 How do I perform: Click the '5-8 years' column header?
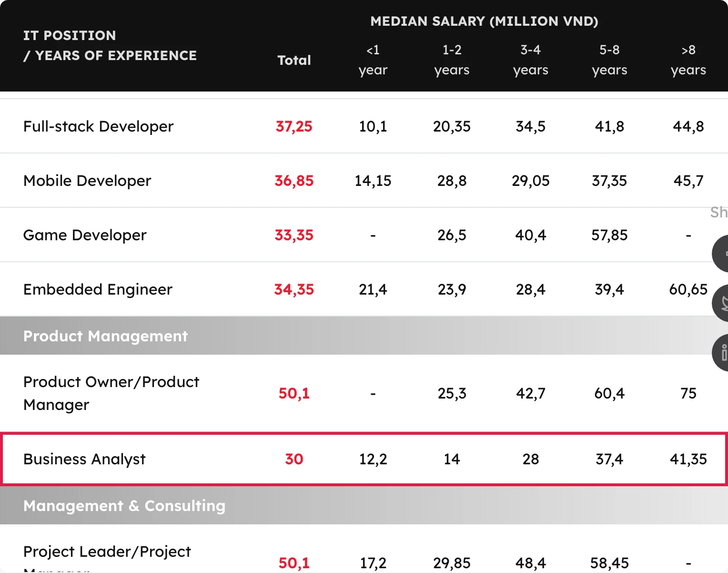pos(609,60)
